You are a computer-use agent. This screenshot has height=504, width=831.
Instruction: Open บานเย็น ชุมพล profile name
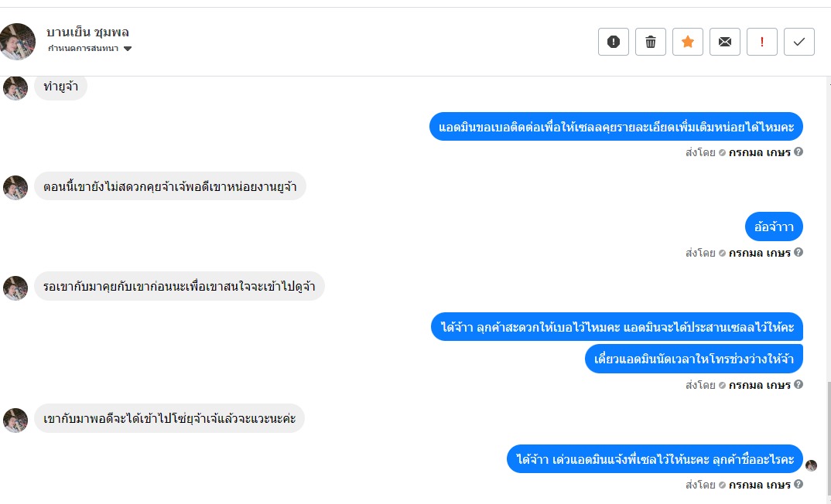(x=87, y=32)
